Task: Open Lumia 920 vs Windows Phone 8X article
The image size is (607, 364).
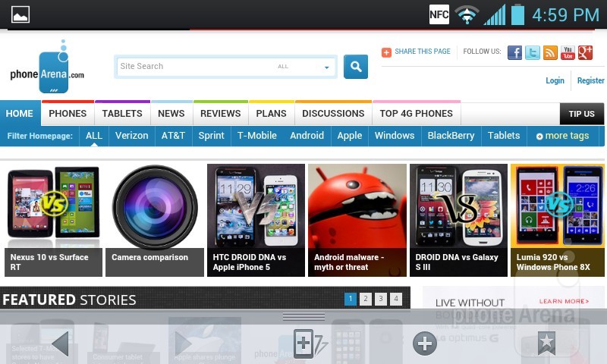Action: (x=558, y=221)
